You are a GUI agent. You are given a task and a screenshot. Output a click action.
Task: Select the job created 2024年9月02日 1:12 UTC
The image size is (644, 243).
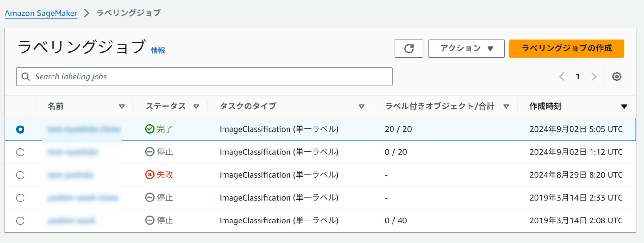click(20, 152)
